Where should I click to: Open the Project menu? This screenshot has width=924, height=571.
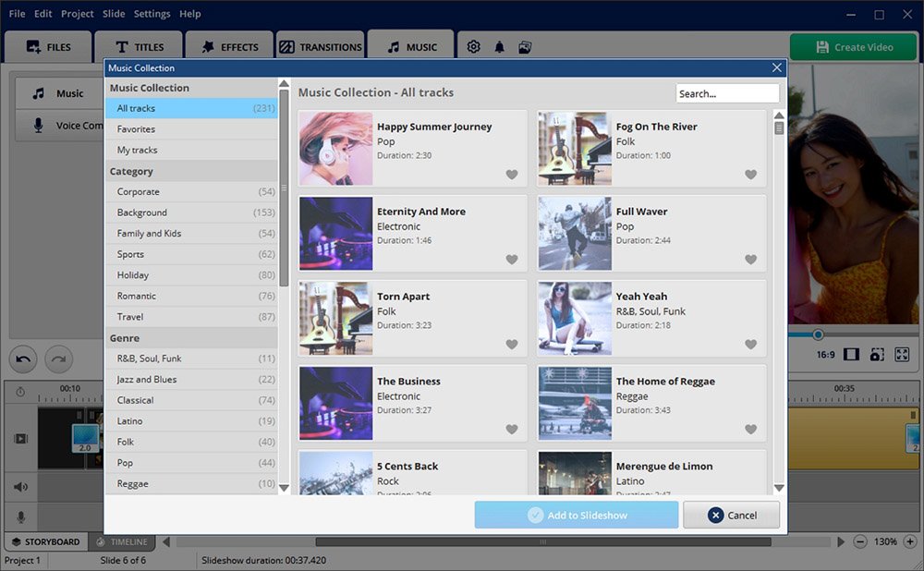(x=78, y=14)
